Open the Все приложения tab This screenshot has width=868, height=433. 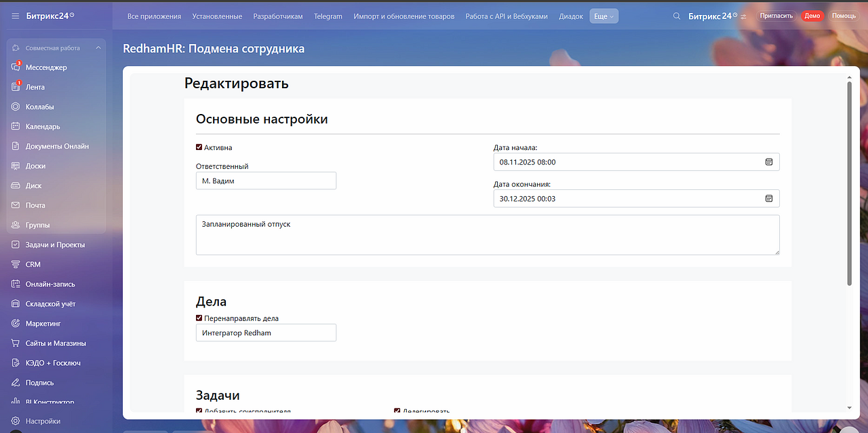click(x=154, y=16)
